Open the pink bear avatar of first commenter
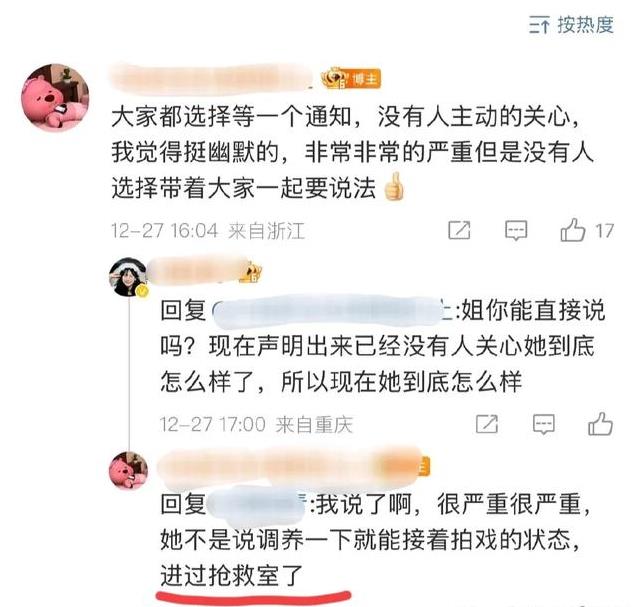Image resolution: width=636 pixels, height=607 pixels. click(x=55, y=98)
